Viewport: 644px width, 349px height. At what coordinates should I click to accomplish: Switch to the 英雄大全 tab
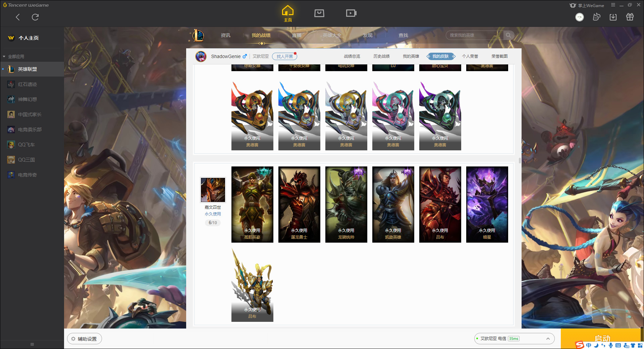tap(332, 35)
